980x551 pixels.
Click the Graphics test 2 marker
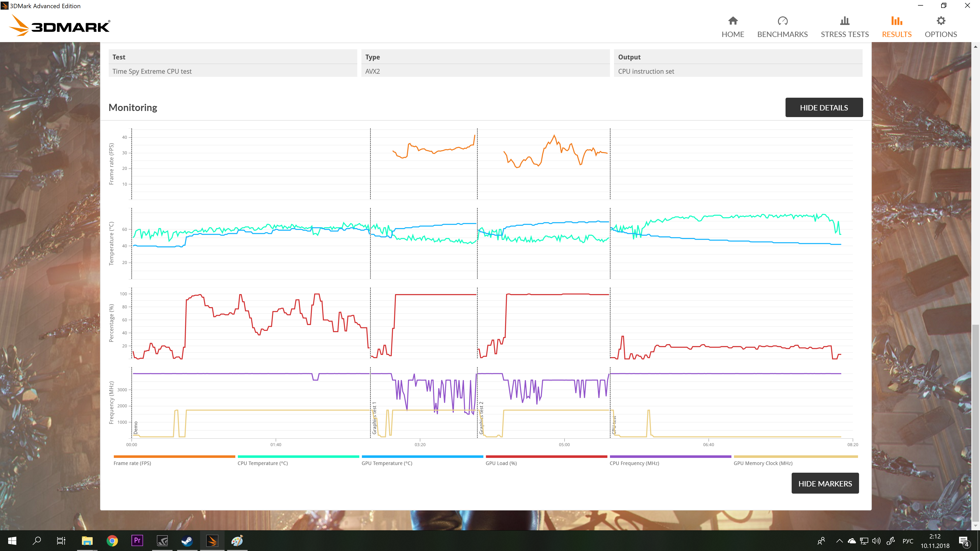pyautogui.click(x=481, y=418)
